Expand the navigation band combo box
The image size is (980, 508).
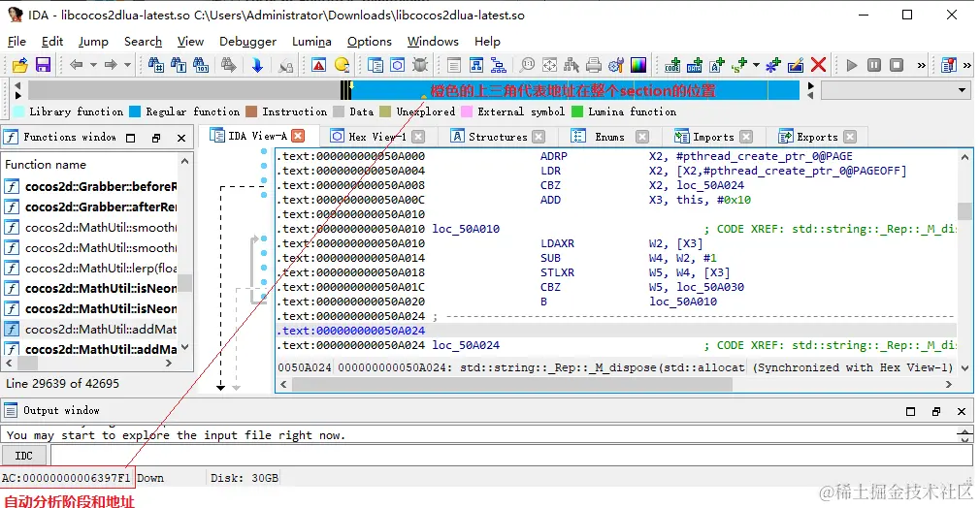963,90
